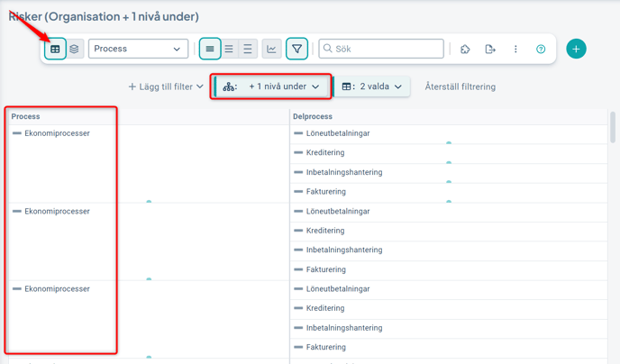This screenshot has height=364, width=620.
Task: Click the Delprocess column header
Action: click(x=313, y=116)
